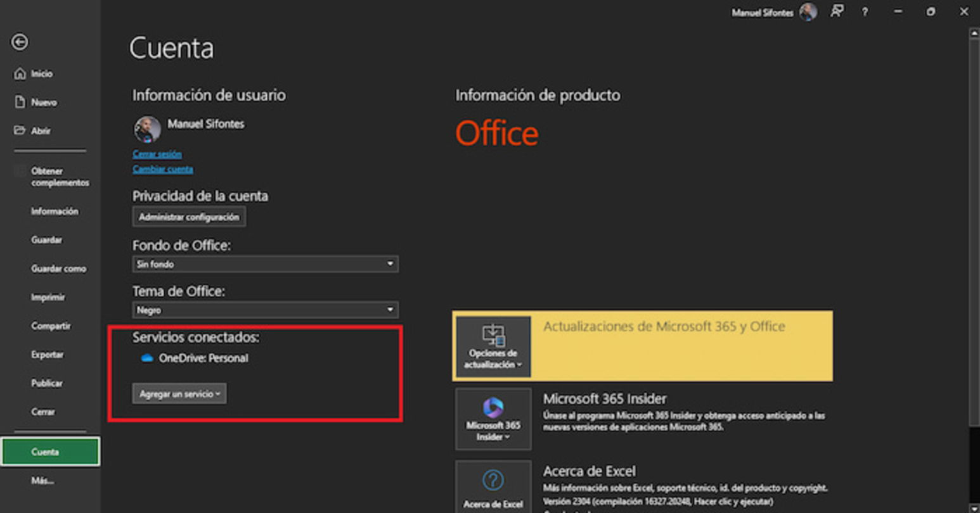
Task: Select Cerrar in the sidebar
Action: (x=43, y=412)
